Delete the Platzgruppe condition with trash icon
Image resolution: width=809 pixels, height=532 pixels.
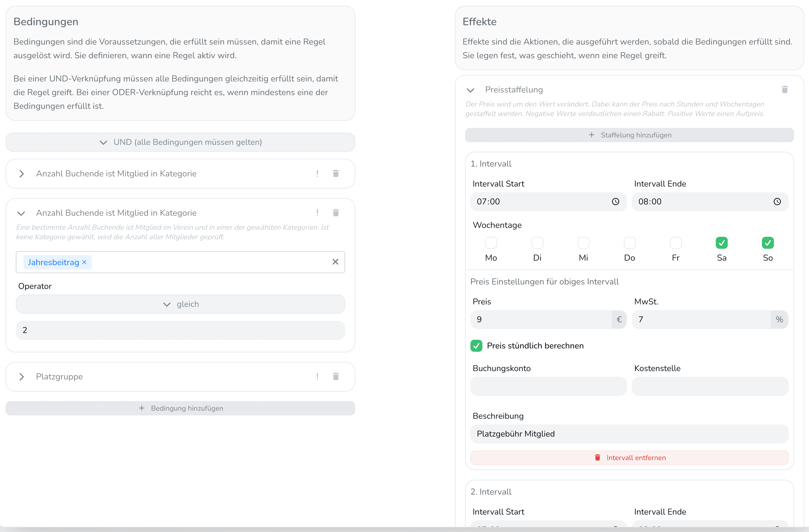tap(335, 376)
